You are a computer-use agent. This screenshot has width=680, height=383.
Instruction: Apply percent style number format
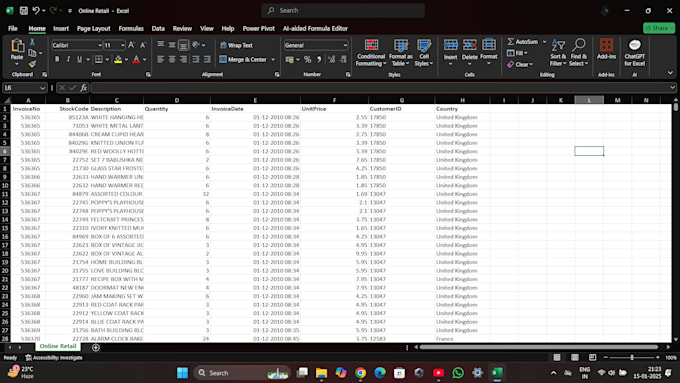click(307, 59)
